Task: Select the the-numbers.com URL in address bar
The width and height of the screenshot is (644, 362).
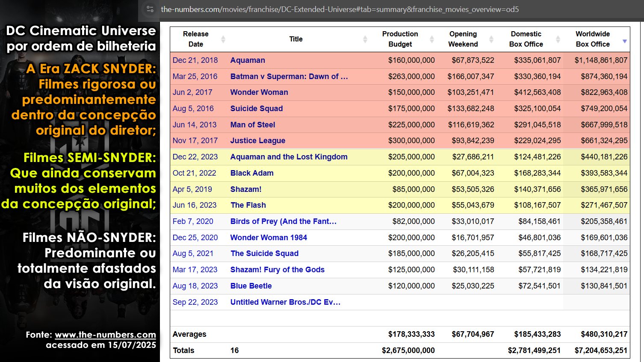Action: (340, 9)
